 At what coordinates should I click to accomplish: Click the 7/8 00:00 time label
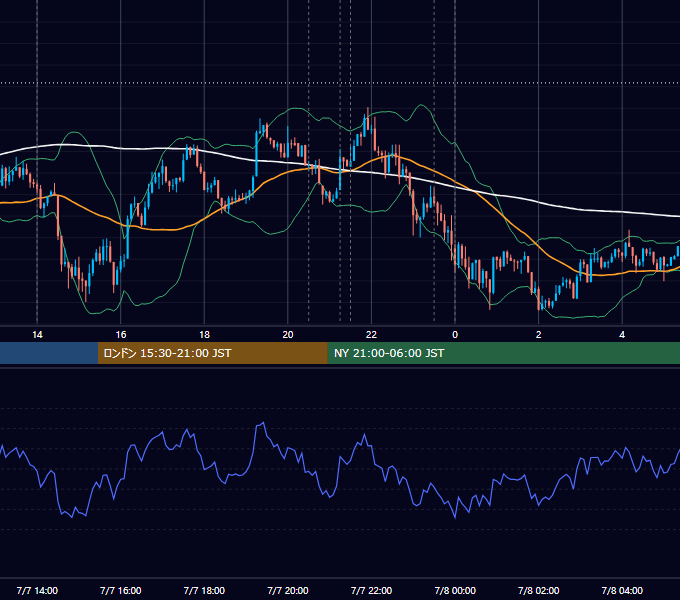[x=455, y=590]
